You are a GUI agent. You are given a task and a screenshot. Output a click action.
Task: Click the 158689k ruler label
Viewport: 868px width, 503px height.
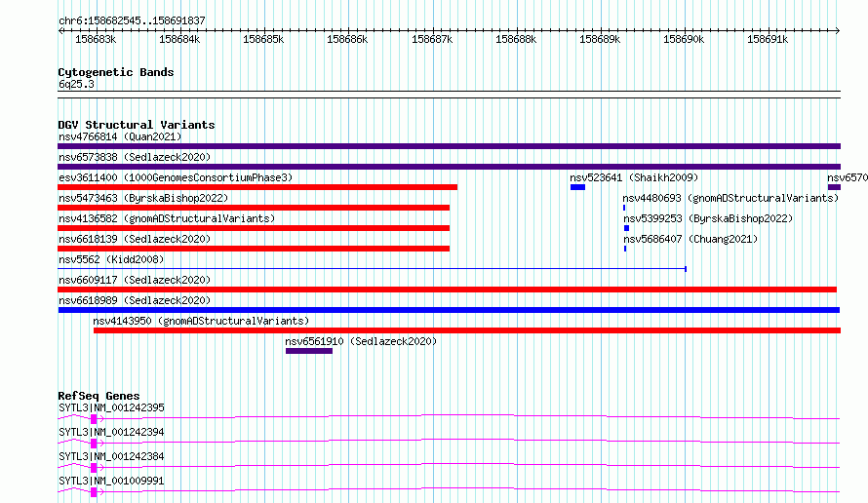coord(600,39)
